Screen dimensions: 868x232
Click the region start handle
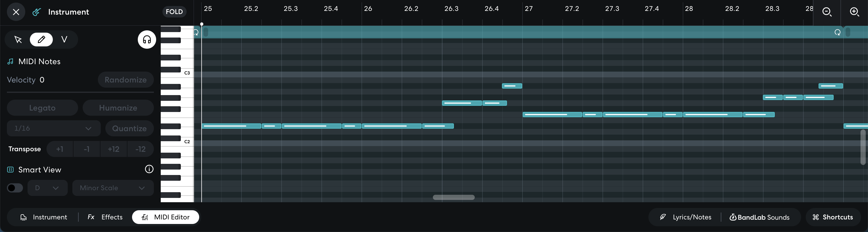[x=206, y=32]
